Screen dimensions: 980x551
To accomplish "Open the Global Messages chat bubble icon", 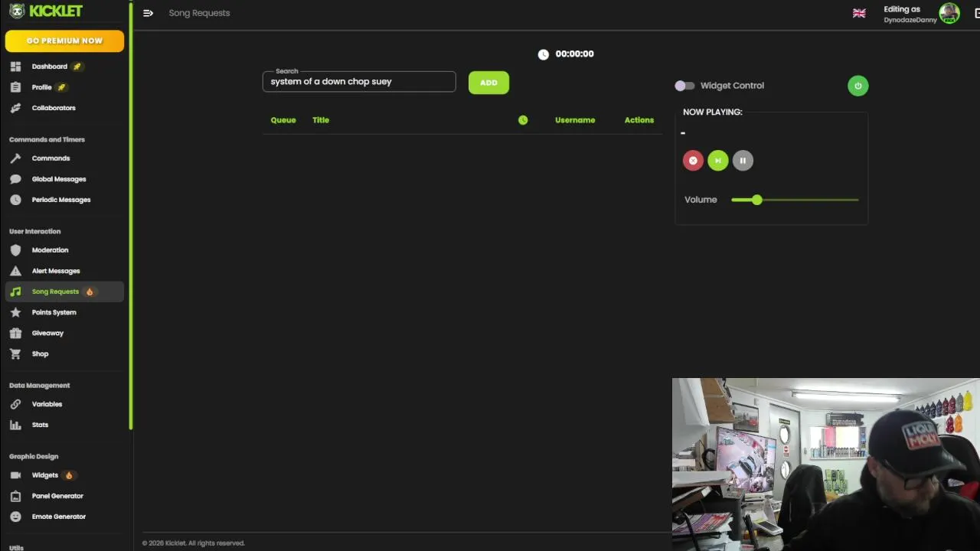I will pyautogui.click(x=15, y=179).
